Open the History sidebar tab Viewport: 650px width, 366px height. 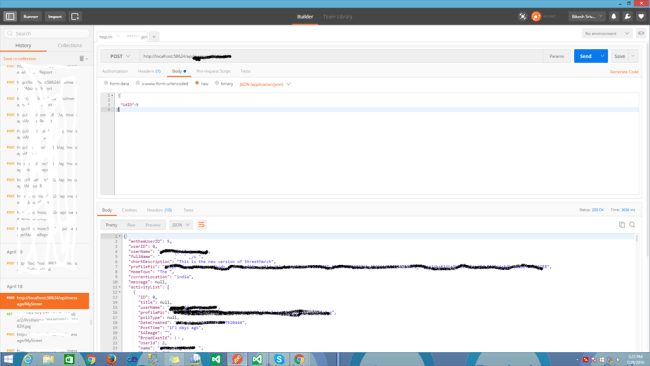[x=23, y=45]
